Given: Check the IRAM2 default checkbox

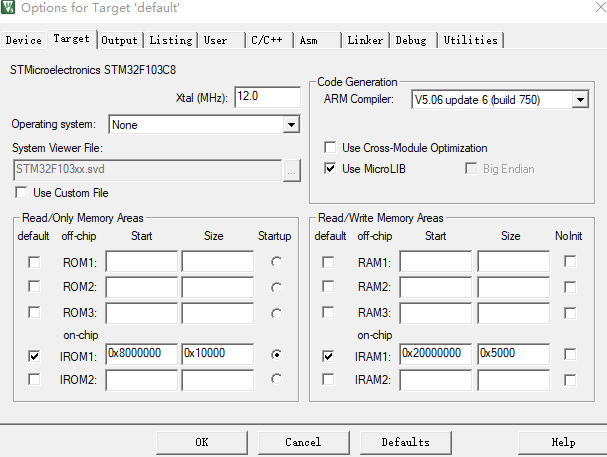Looking at the screenshot, I should coord(328,379).
